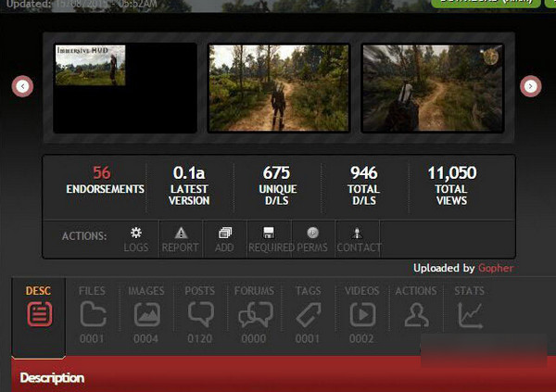This screenshot has width=556, height=392.
Task: Open the TAGS tab
Action: (x=309, y=314)
